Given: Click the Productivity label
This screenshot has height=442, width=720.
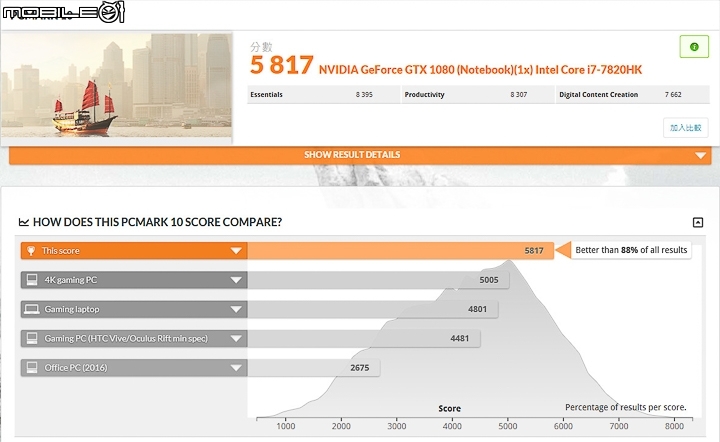Looking at the screenshot, I should point(424,95).
